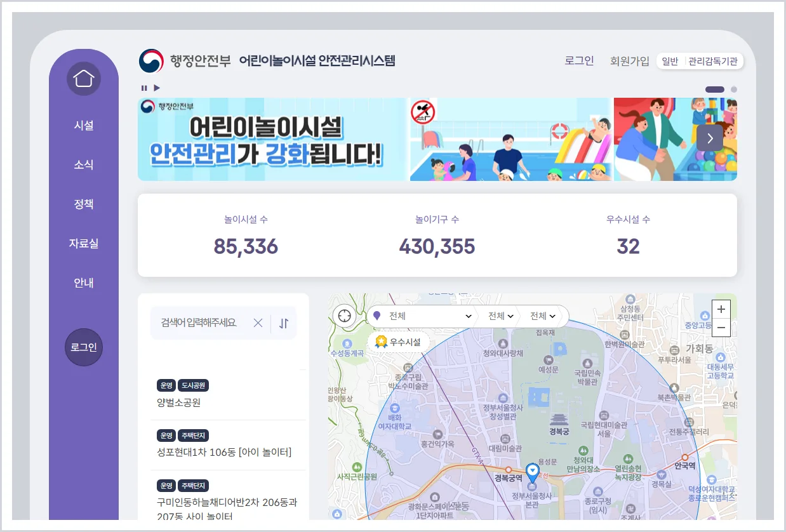Go to the home icon in sidebar

tap(84, 79)
